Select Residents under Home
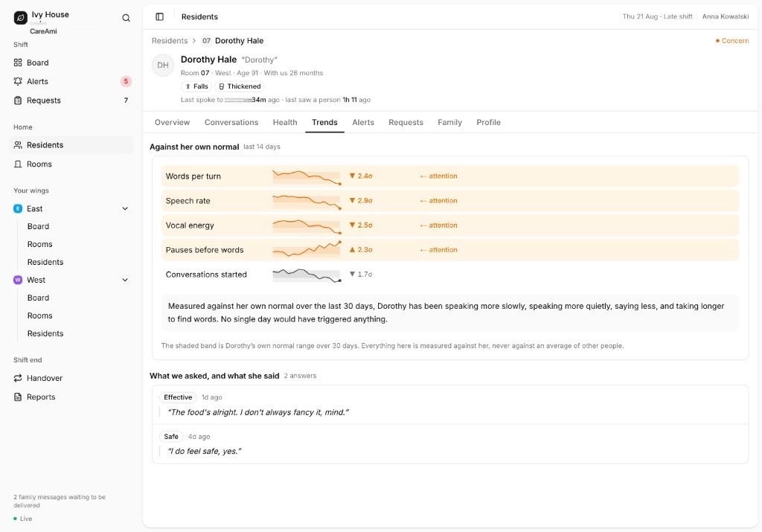The width and height of the screenshot is (762, 532). [x=71, y=145]
